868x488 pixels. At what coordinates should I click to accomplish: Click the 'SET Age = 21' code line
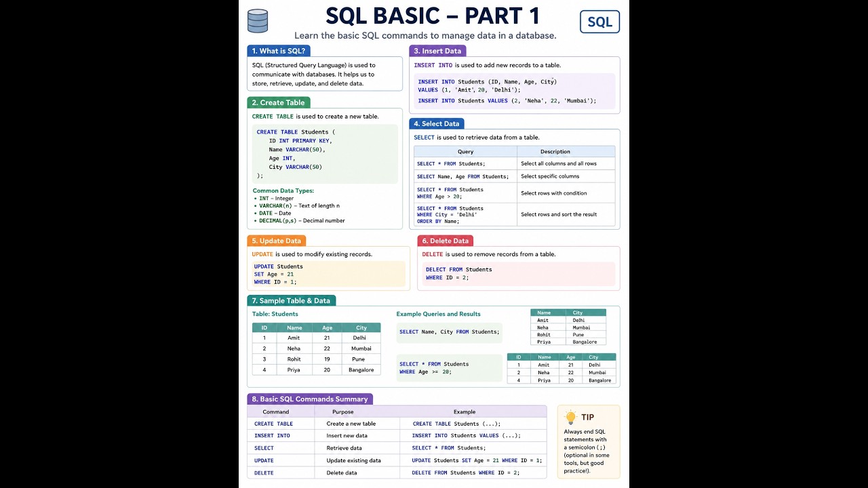pyautogui.click(x=274, y=274)
